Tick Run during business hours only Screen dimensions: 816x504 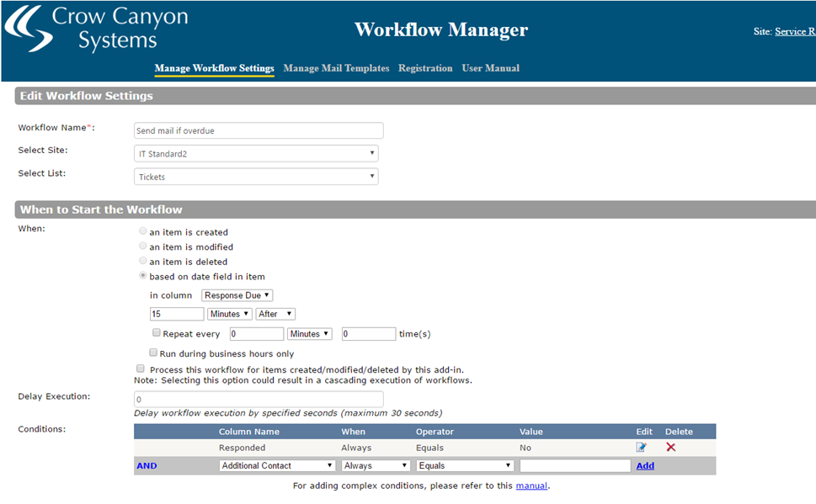153,353
